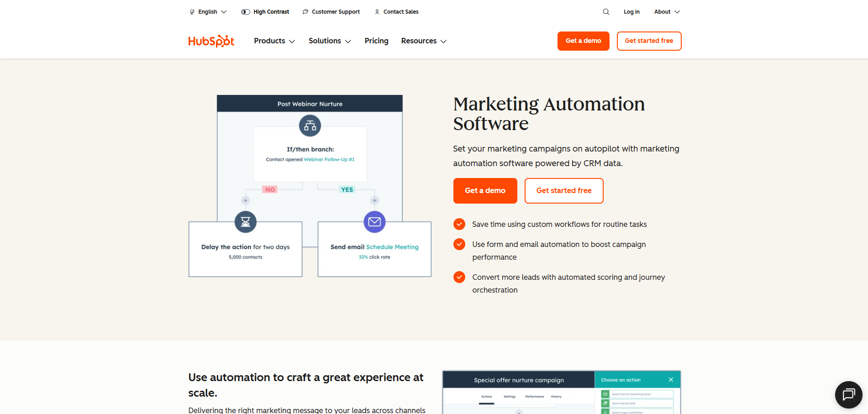Click the HubSpot sprocket logo
This screenshot has width=868, height=414.
click(x=211, y=41)
